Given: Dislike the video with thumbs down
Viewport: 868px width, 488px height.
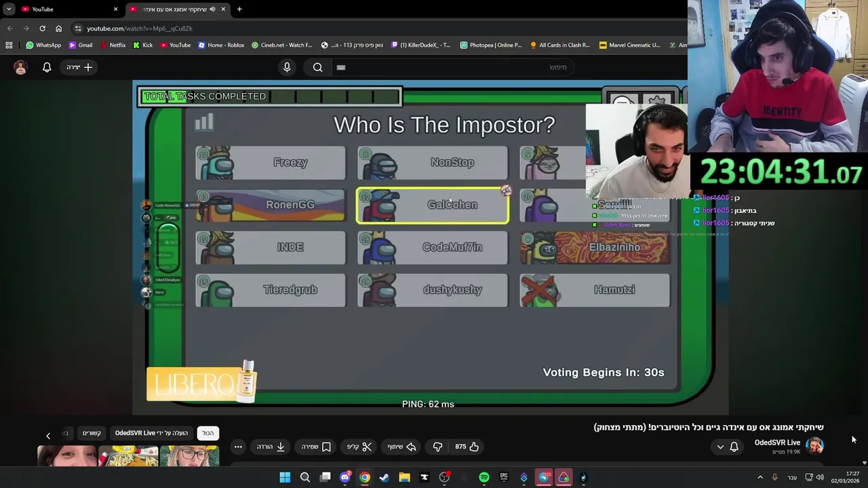Looking at the screenshot, I should point(437,447).
